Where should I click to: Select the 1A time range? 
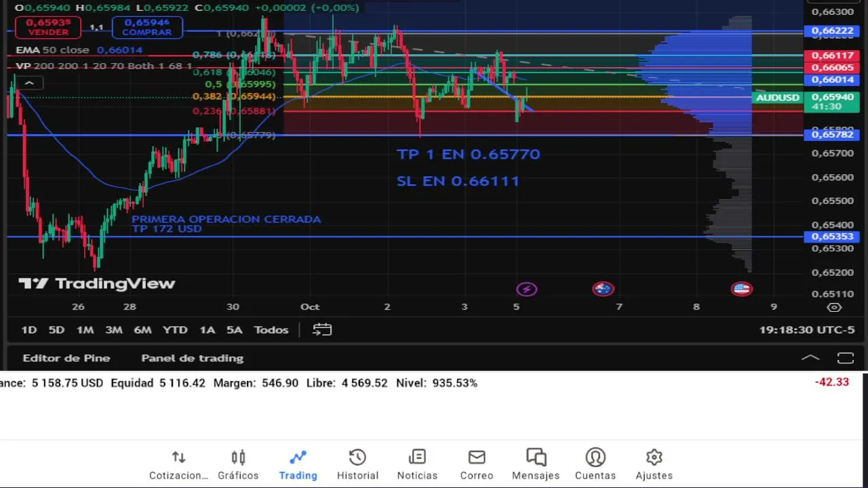tap(207, 330)
